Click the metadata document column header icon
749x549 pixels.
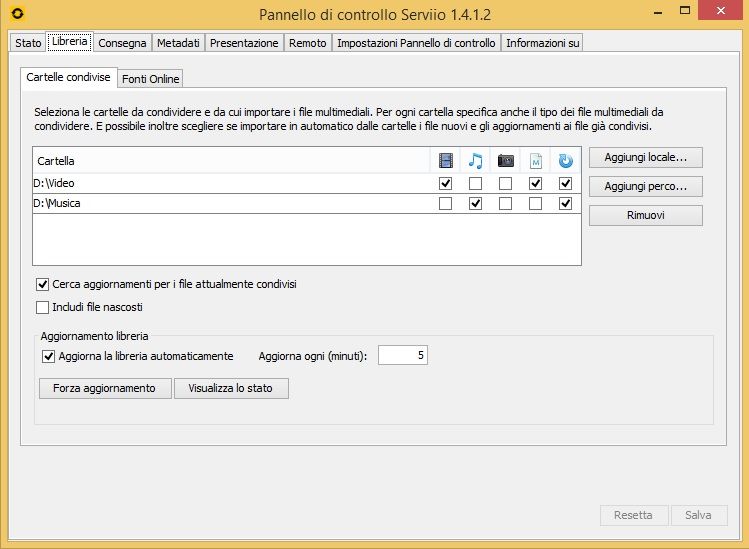(535, 161)
